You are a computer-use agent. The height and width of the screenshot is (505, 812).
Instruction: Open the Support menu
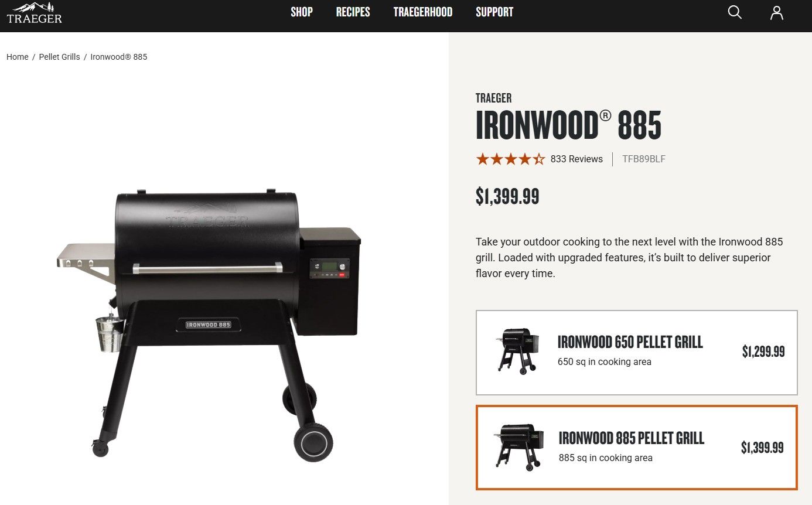pyautogui.click(x=494, y=12)
